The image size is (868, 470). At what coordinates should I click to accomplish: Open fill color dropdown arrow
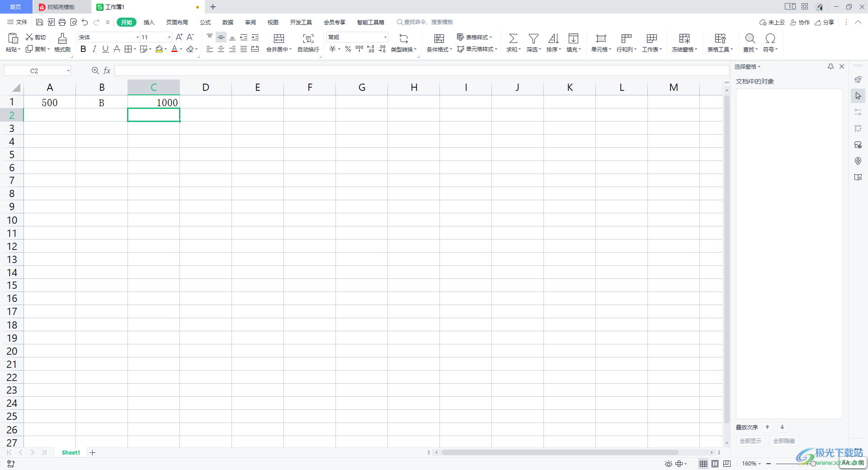click(x=166, y=49)
